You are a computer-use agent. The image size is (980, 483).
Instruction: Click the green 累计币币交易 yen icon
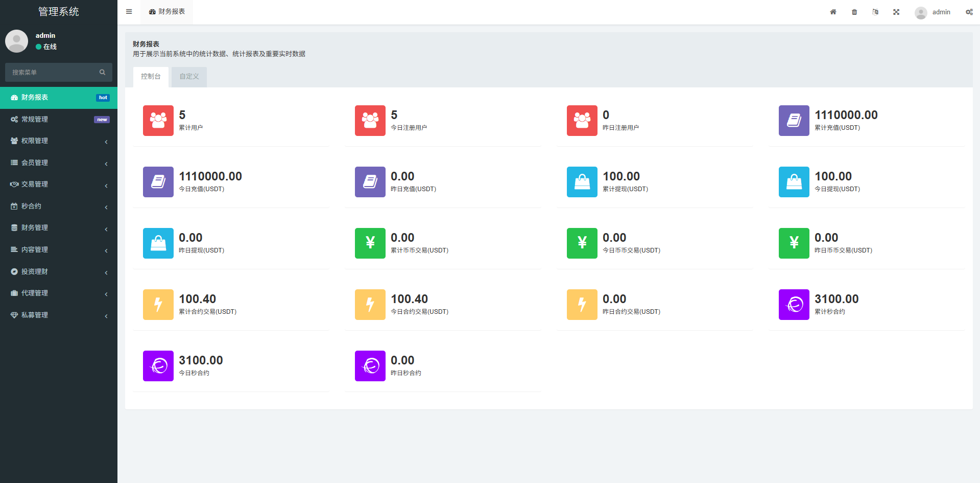coord(370,243)
